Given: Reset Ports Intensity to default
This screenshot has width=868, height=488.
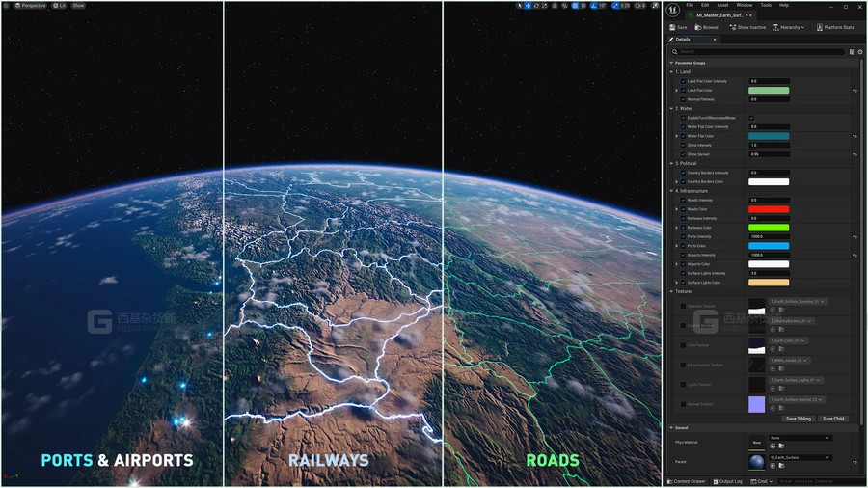Looking at the screenshot, I should click(854, 236).
